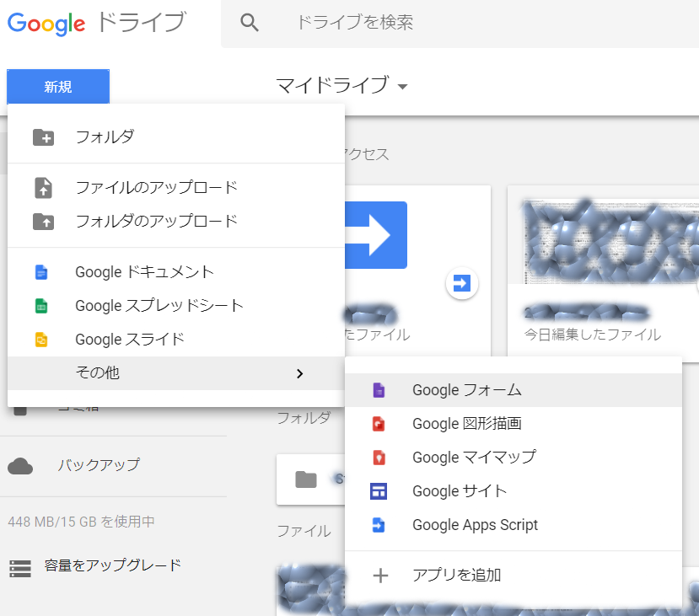699x616 pixels.
Task: Click the round blue arrow shortcut badge
Action: coord(462,283)
